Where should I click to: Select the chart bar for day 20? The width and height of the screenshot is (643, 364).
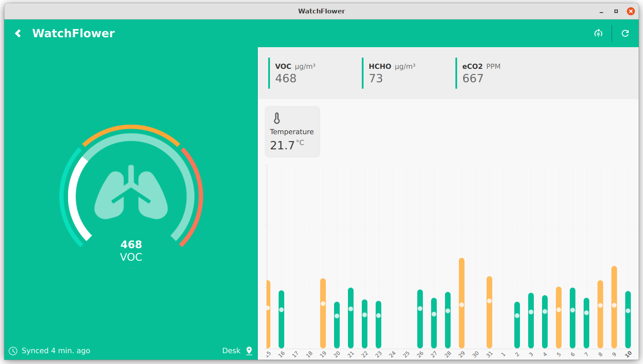(x=337, y=325)
